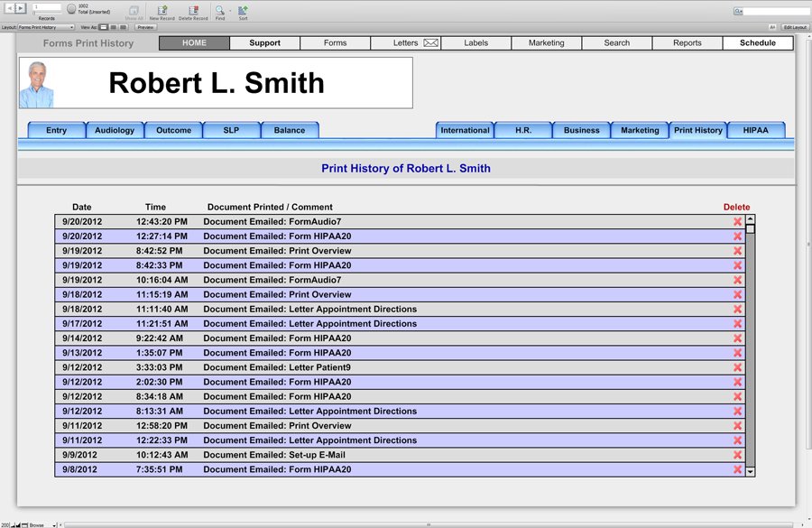
Task: Open Find in the toolbar
Action: (220, 13)
